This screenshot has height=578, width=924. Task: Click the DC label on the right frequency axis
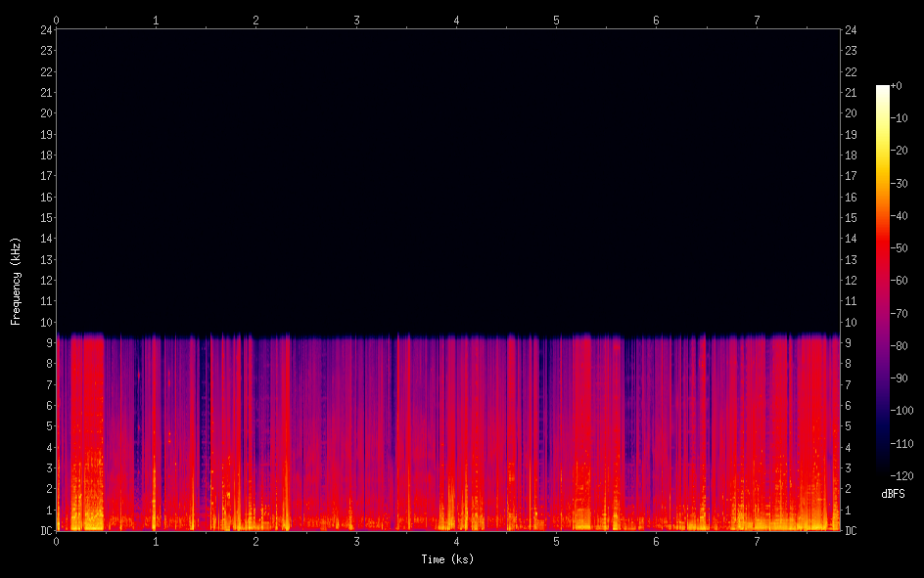pyautogui.click(x=852, y=531)
